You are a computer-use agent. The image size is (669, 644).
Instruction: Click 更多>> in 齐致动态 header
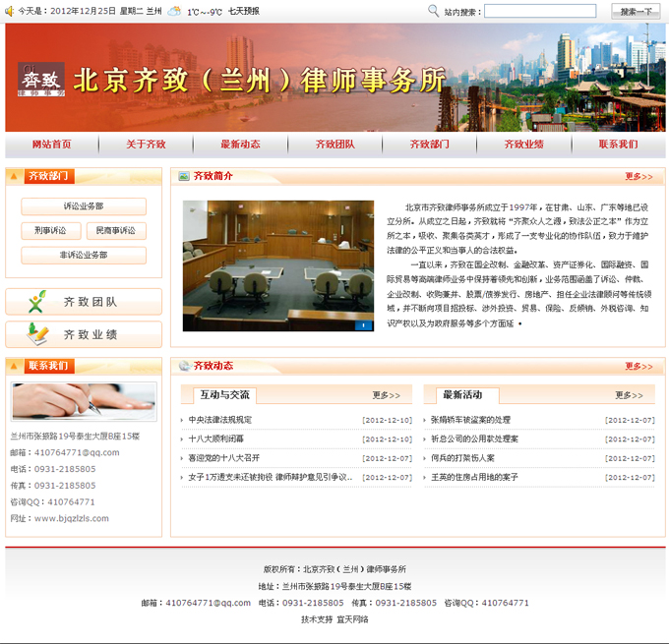[x=639, y=367]
